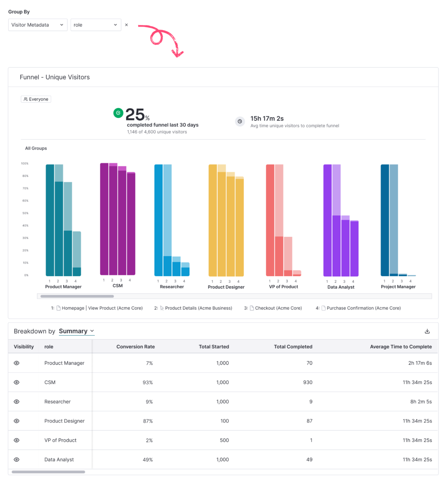Open the Visitor Metadata dropdown

click(37, 25)
